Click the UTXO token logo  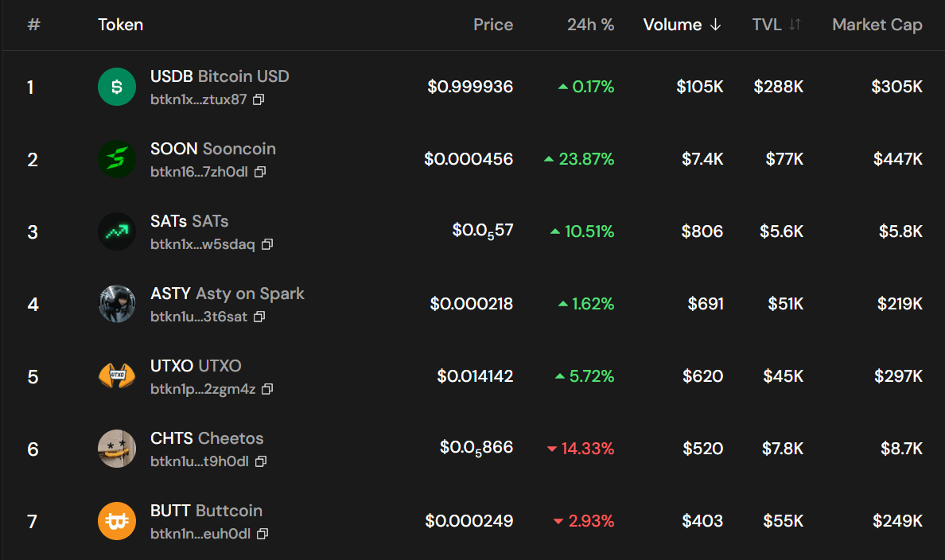pos(117,376)
